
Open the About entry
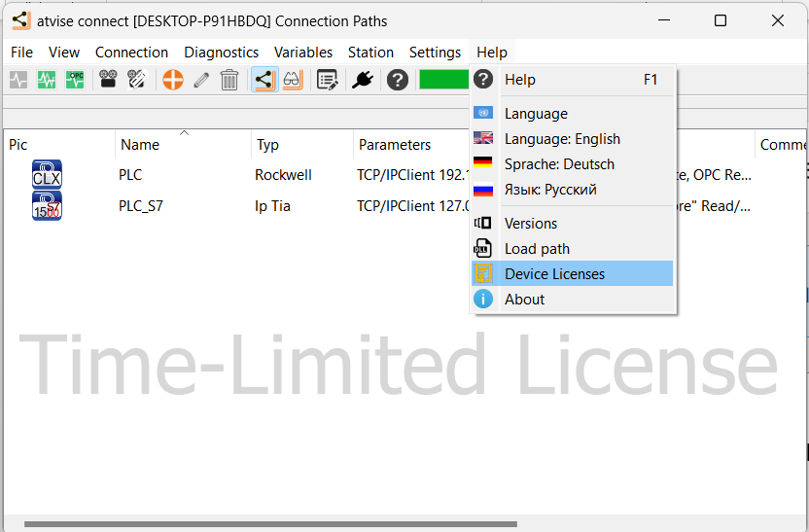(573, 299)
